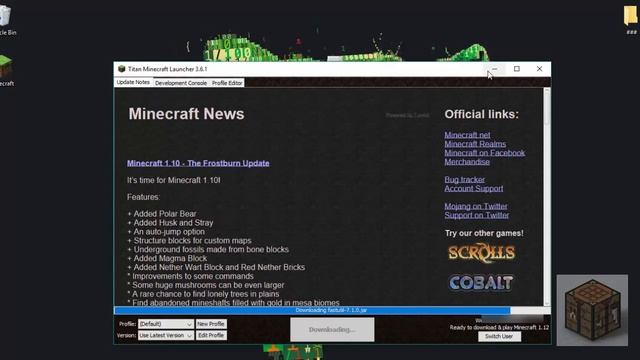Click the Minecraft News heading

coord(187,114)
